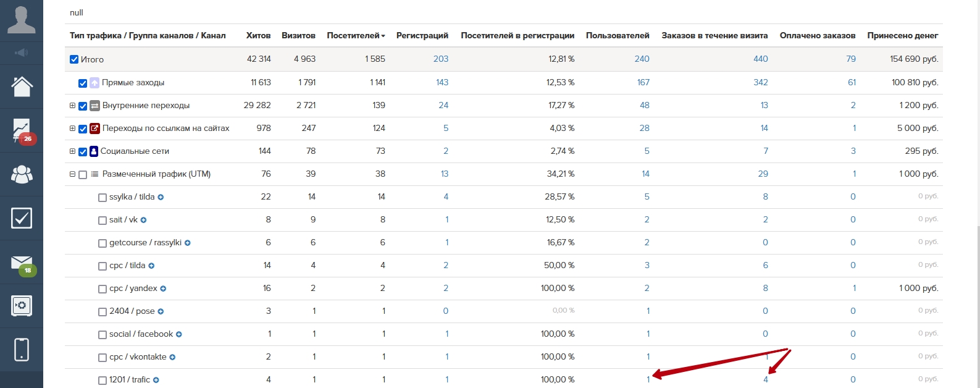Expand the Внутренние переходы row
This screenshot has height=388, width=980.
coord(72,106)
